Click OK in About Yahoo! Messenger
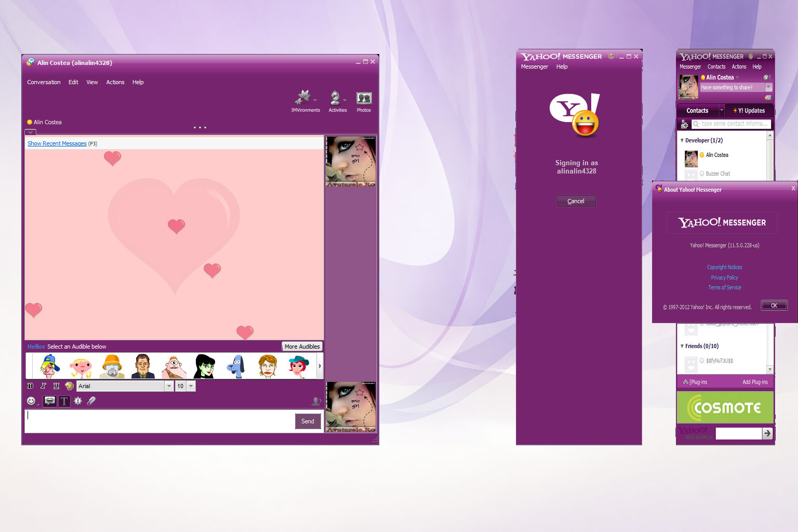Screen dimensions: 798x532 774,305
